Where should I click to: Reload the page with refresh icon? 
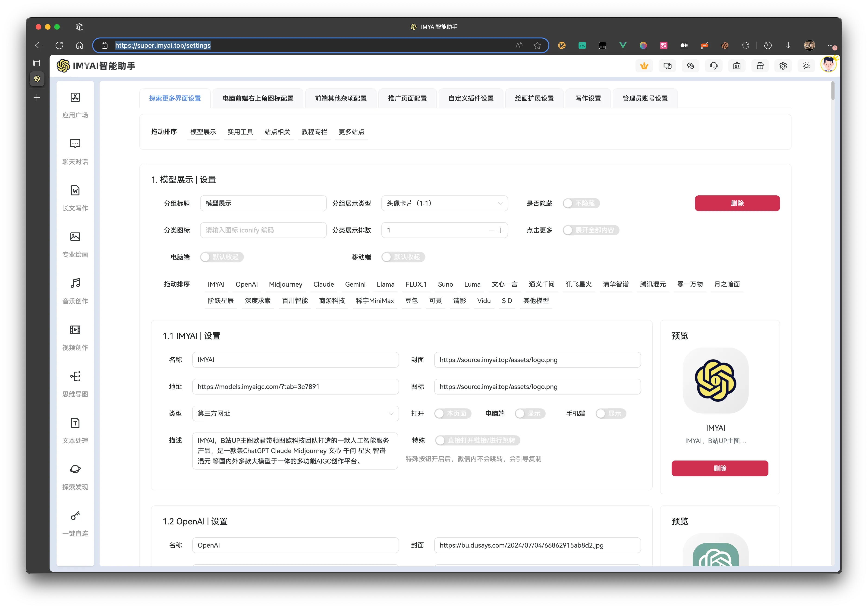coord(59,45)
